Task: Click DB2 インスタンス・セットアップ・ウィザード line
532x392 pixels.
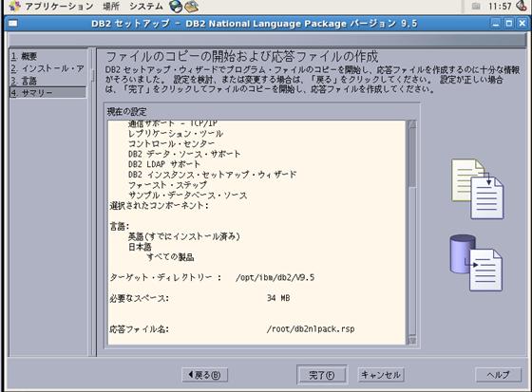Action: (x=213, y=175)
